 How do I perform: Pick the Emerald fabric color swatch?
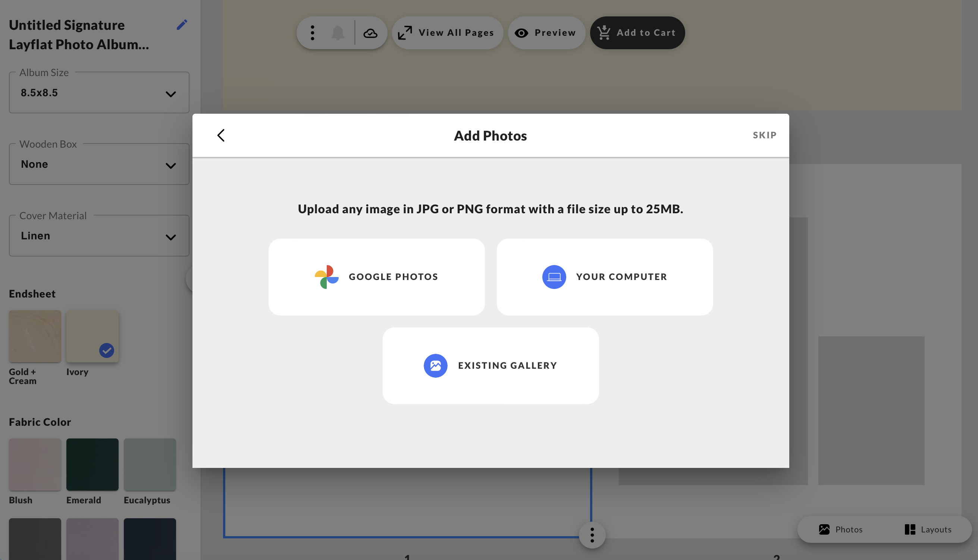coord(93,465)
